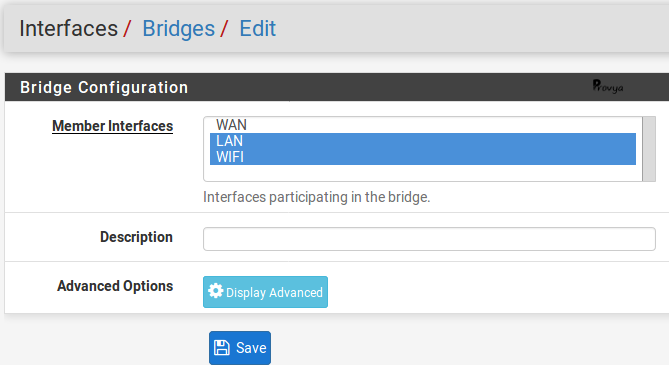The image size is (669, 365).
Task: Open the Edit breadcrumb link
Action: coord(258,29)
